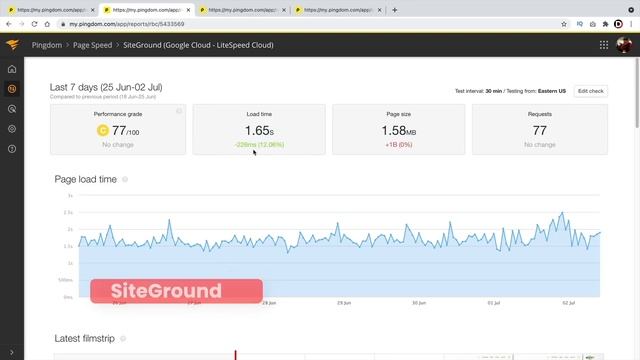
Task: Click the Test interval 30 min text
Action: (x=478, y=91)
